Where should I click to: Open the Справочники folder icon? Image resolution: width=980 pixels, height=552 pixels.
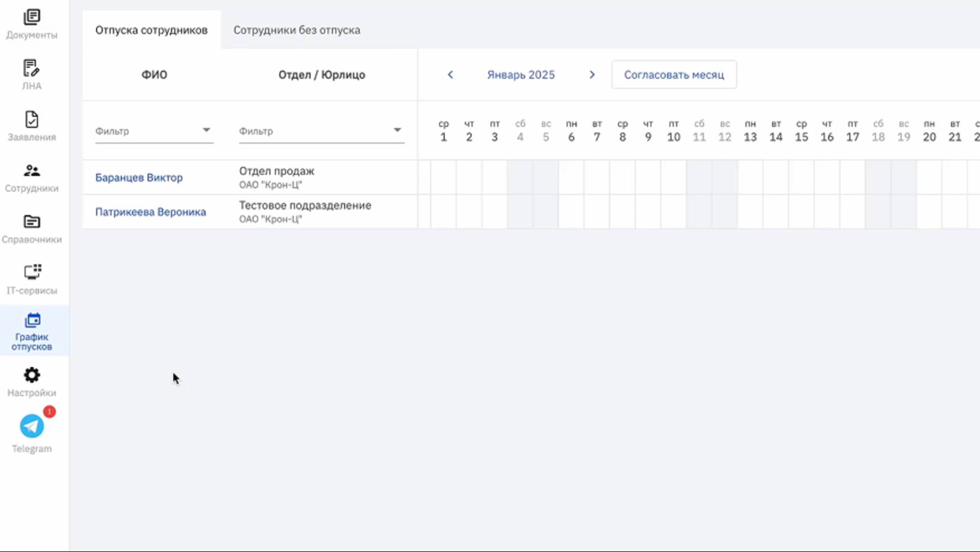[32, 222]
